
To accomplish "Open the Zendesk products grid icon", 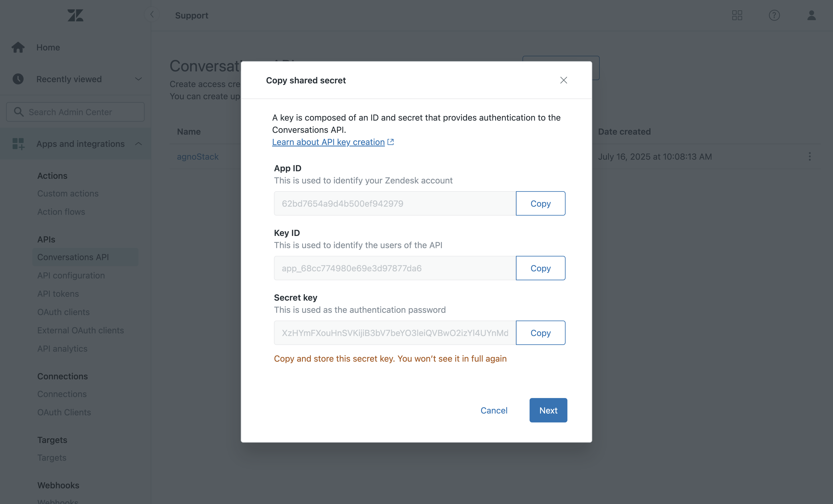I will [x=737, y=15].
